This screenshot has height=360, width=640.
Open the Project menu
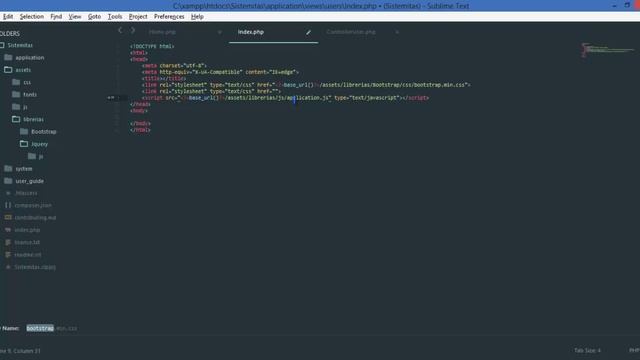138,17
